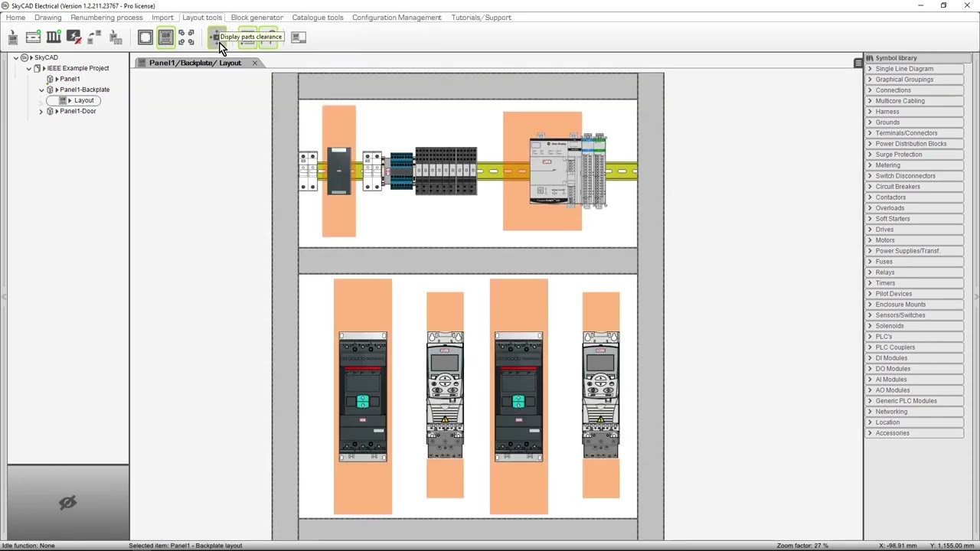This screenshot has height=551, width=980.
Task: Click the IEEE Example Project document icon
Action: tap(38, 68)
